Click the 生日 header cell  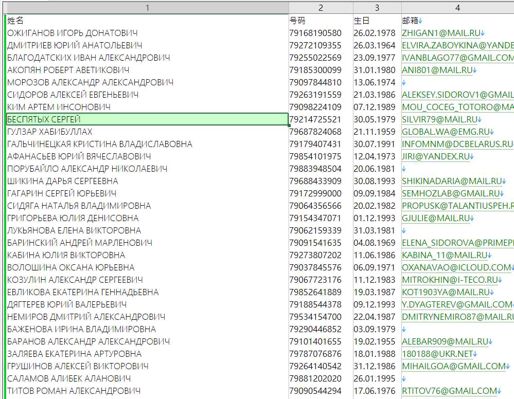coord(362,21)
